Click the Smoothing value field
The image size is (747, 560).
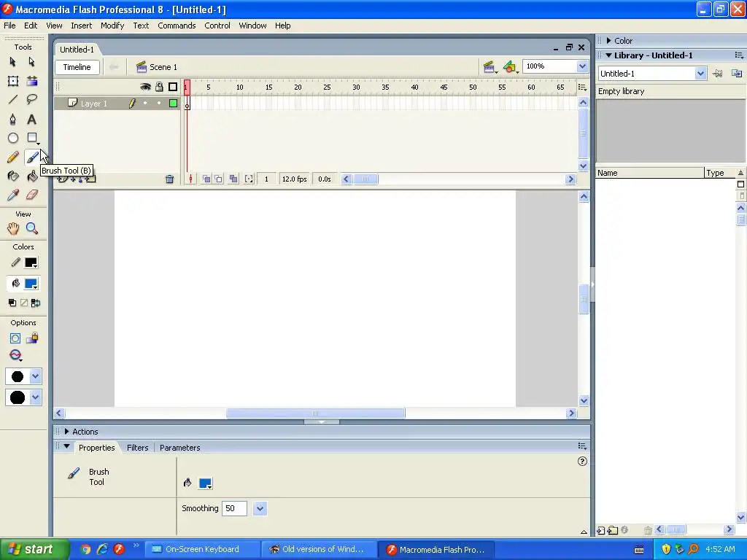coord(236,508)
